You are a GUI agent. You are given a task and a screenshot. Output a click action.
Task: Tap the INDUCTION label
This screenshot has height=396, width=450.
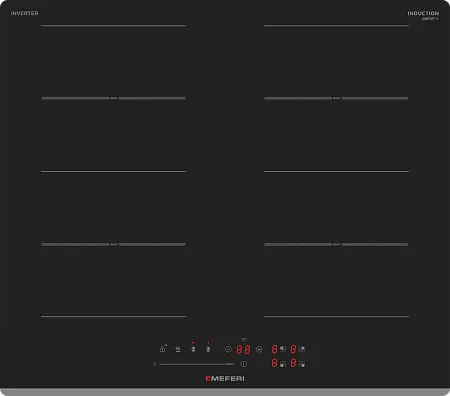click(423, 13)
